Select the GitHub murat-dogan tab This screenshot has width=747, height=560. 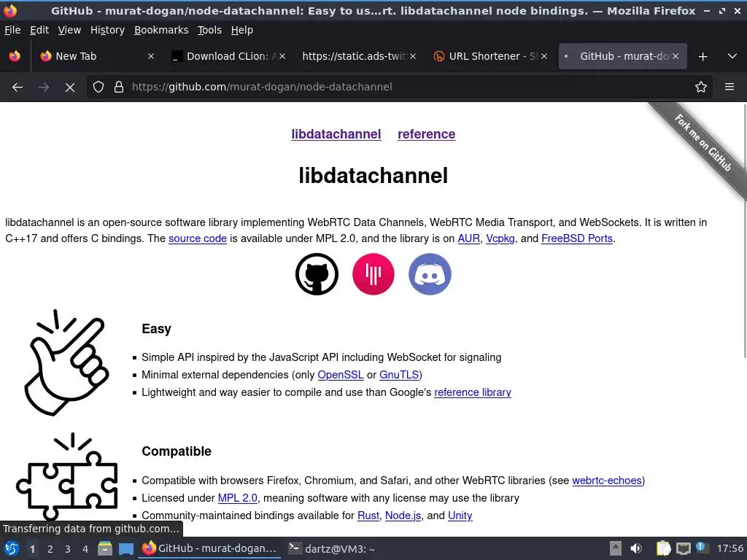(x=623, y=56)
